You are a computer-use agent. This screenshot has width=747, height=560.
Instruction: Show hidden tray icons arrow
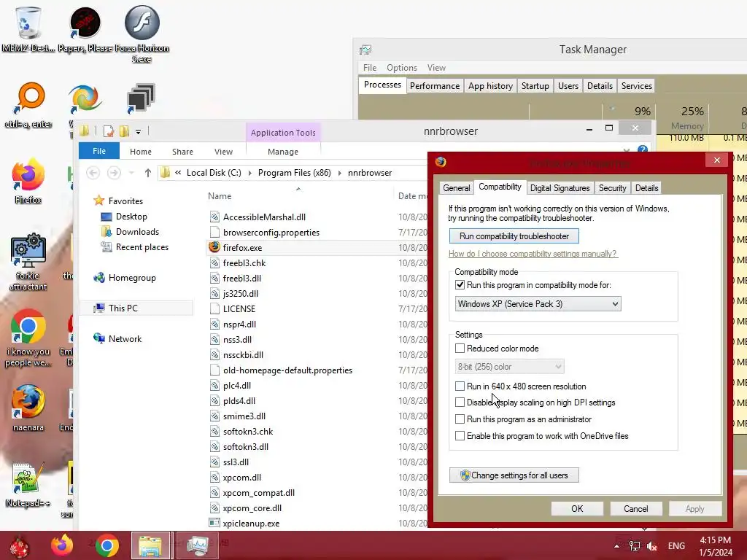tap(617, 546)
